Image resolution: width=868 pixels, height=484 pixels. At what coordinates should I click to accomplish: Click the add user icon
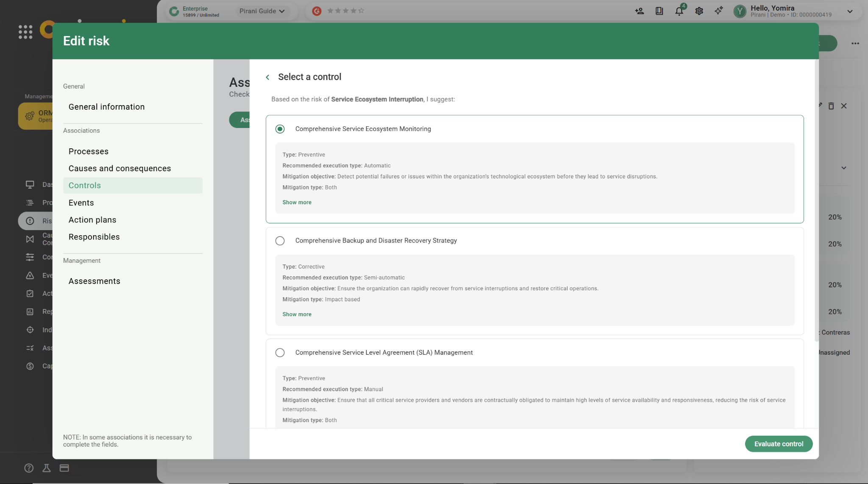click(x=639, y=11)
